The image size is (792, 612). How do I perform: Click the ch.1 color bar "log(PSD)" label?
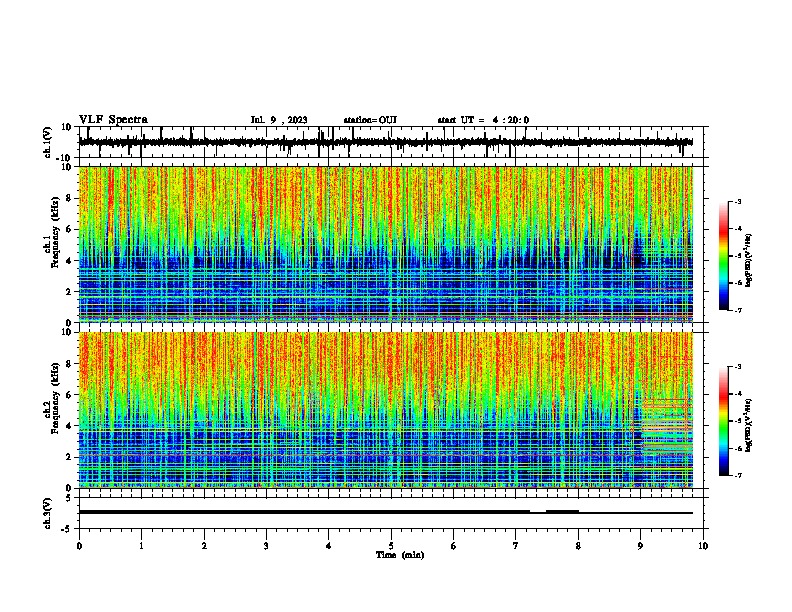(x=748, y=260)
